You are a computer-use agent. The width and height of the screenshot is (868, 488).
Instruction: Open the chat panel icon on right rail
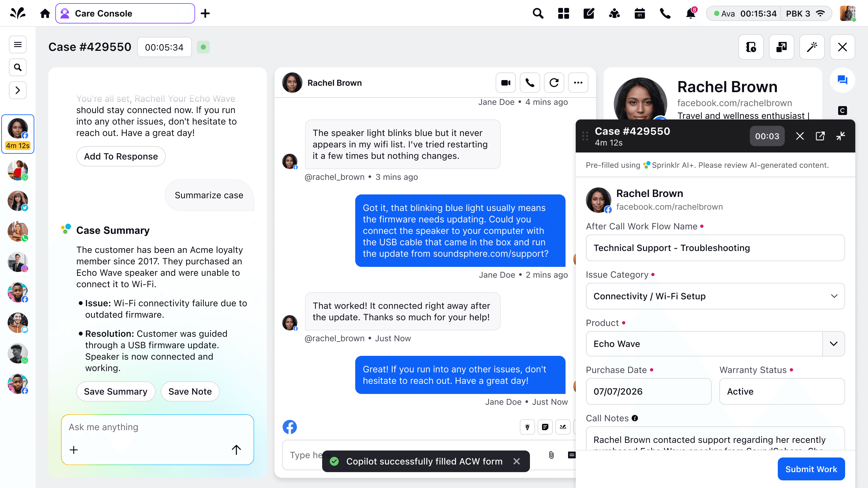tap(842, 80)
